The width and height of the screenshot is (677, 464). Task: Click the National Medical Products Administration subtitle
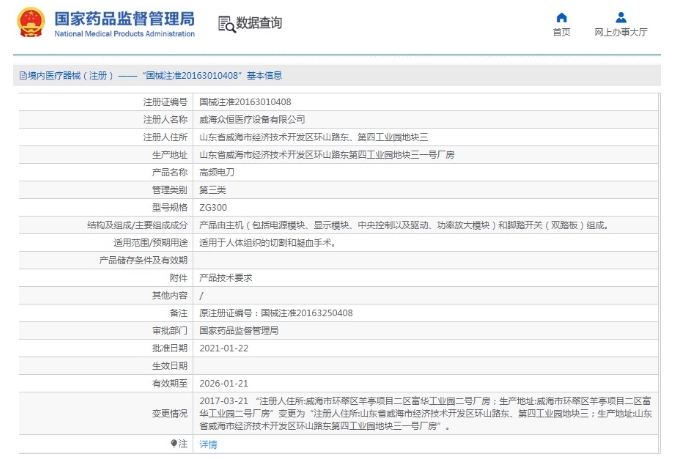[x=124, y=34]
